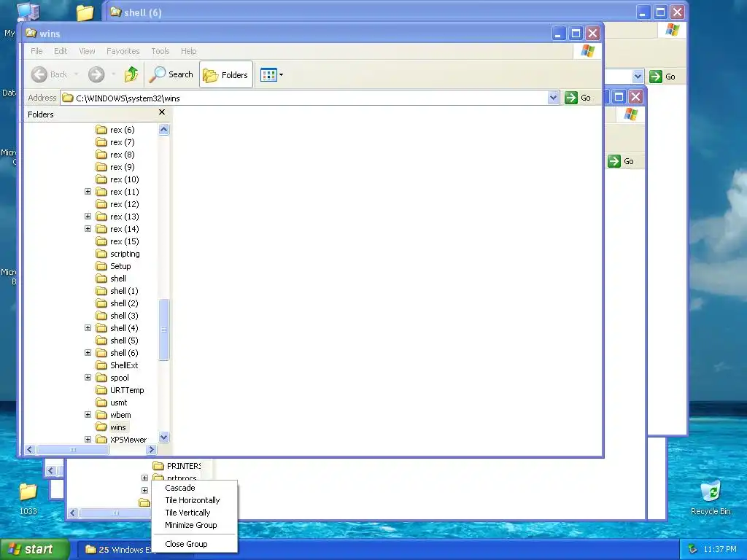Choose Tile Horizontally from context menu
Image resolution: width=747 pixels, height=560 pixels.
(194, 500)
